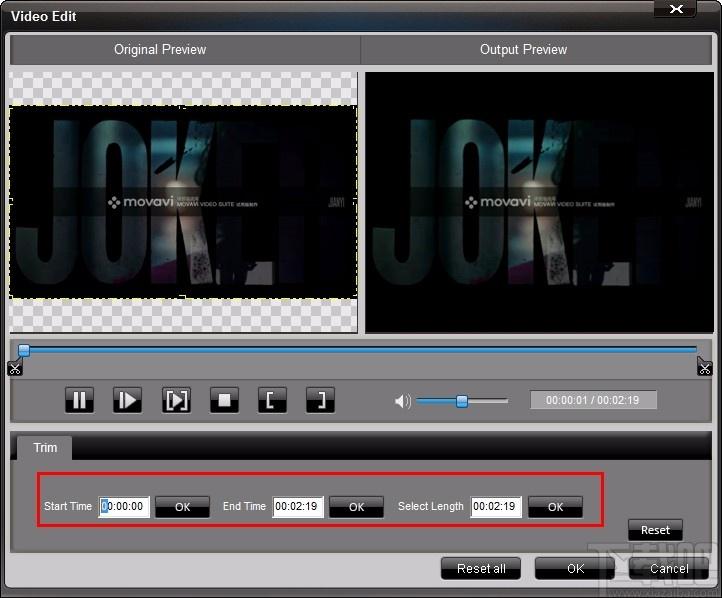
Task: Click the next frame step button
Action: pyautogui.click(x=127, y=401)
